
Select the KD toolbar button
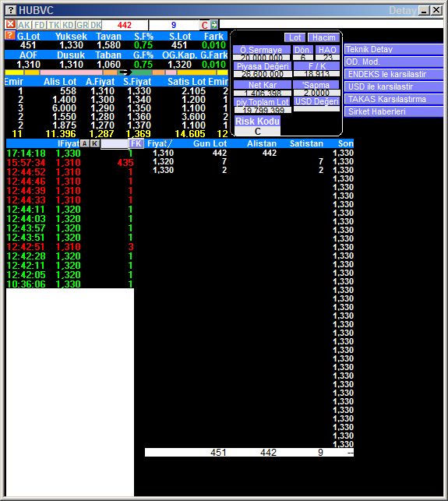(68, 25)
